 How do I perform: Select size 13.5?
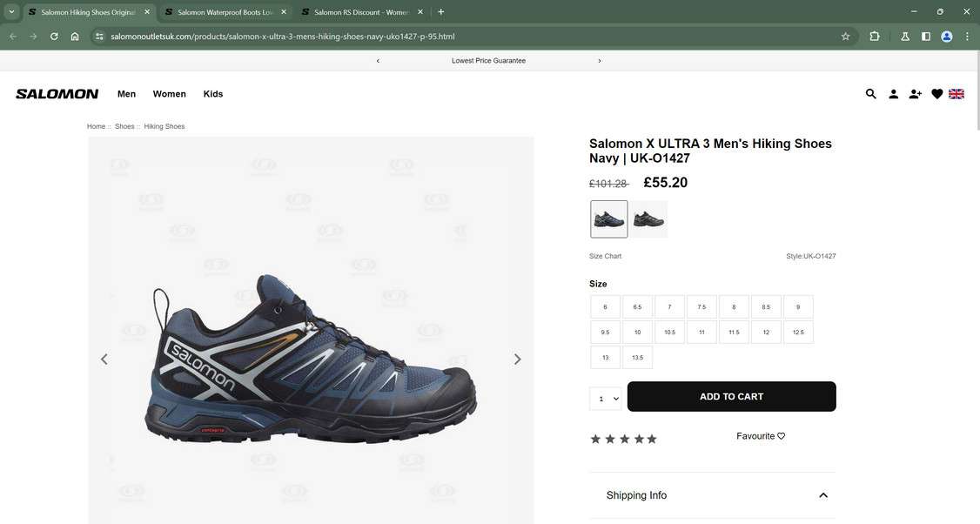[x=637, y=357]
